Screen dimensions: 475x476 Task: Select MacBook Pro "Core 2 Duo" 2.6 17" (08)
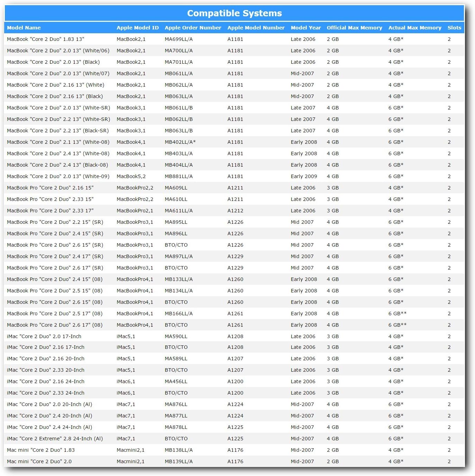55,325
